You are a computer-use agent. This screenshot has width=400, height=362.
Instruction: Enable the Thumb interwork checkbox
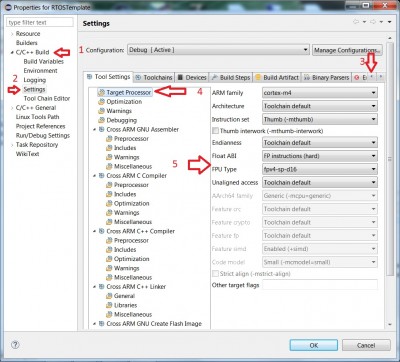click(x=215, y=131)
